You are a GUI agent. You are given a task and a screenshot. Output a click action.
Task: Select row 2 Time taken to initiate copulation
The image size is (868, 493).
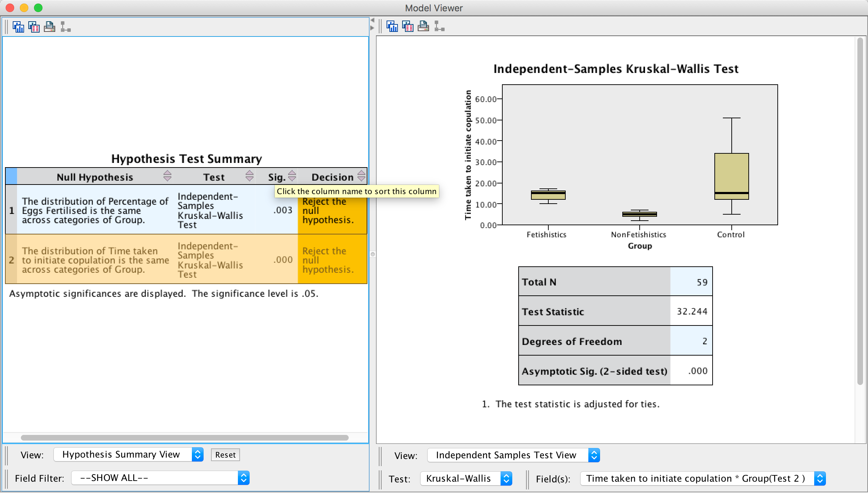tap(95, 260)
